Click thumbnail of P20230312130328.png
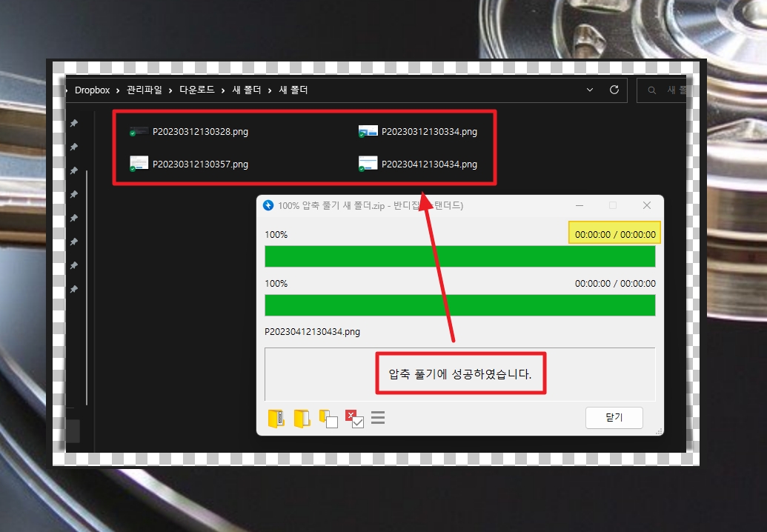The image size is (767, 532). (139, 131)
